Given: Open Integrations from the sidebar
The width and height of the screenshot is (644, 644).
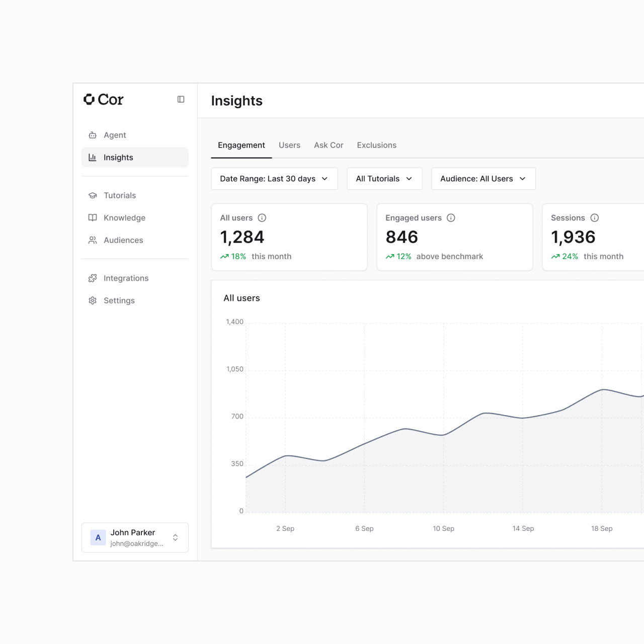Looking at the screenshot, I should (135, 278).
